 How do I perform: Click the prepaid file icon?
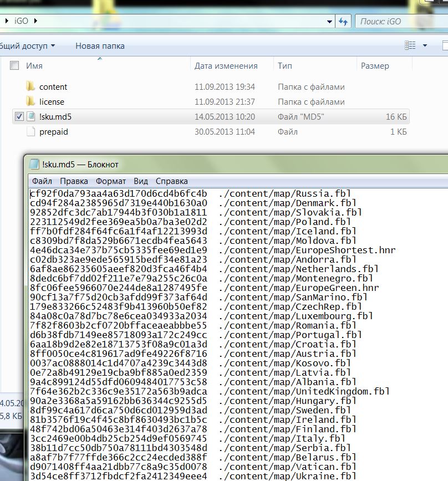click(30, 132)
